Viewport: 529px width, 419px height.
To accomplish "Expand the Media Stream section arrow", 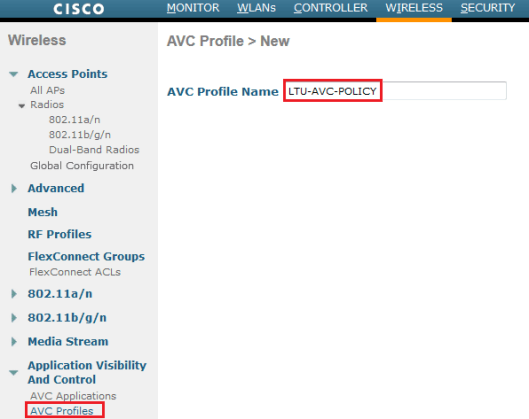I will click(14, 342).
